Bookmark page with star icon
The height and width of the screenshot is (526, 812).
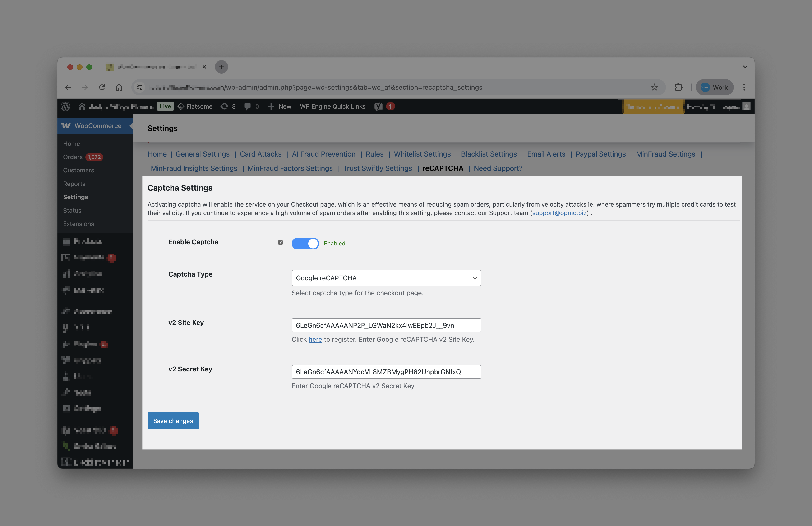(654, 87)
